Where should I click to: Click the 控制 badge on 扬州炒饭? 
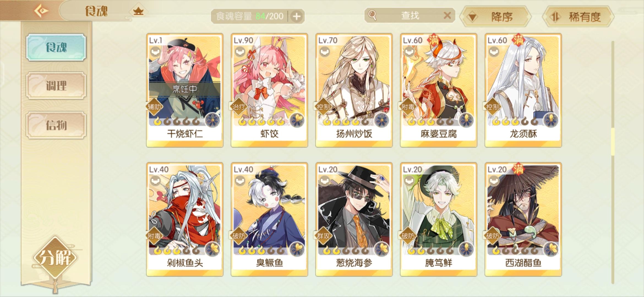[x=323, y=107]
